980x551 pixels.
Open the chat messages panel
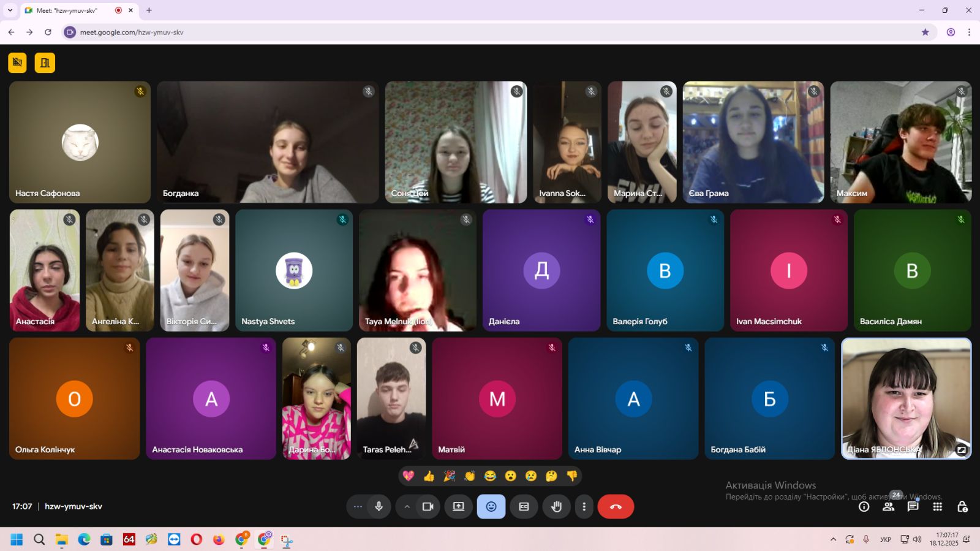[x=913, y=507]
